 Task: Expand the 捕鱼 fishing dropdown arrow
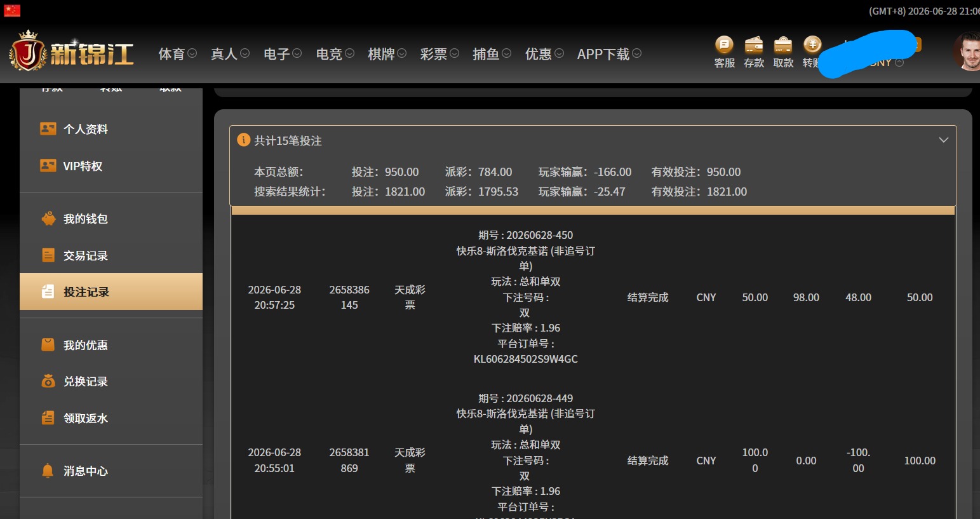tap(506, 54)
